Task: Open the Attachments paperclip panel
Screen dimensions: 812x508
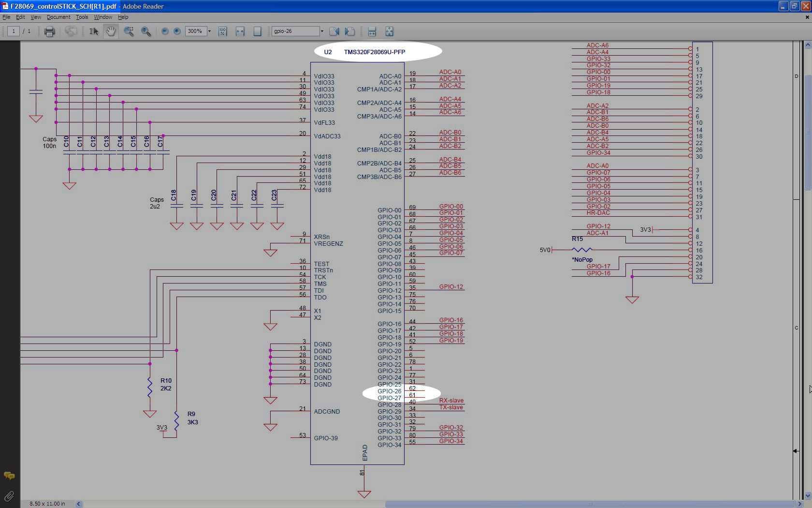Action: point(9,496)
